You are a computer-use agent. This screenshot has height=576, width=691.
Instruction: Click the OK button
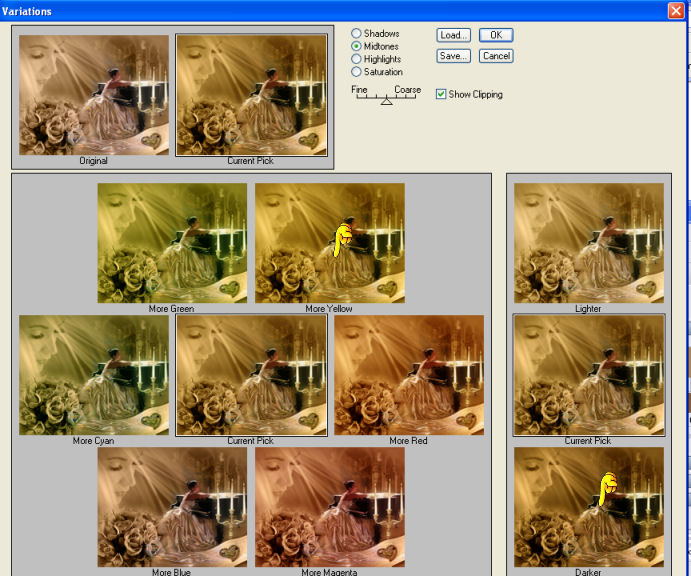pos(496,35)
